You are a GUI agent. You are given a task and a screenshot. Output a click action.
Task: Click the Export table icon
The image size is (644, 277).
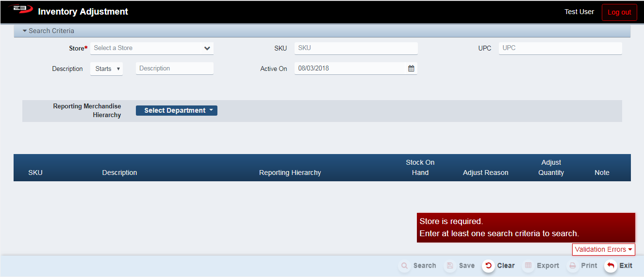click(x=528, y=266)
